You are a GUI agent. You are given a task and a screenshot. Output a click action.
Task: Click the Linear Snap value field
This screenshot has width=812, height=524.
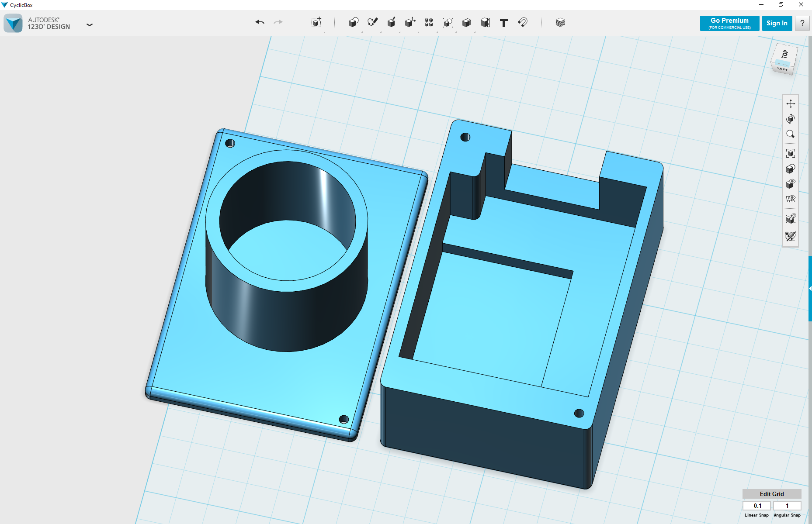[x=757, y=506]
